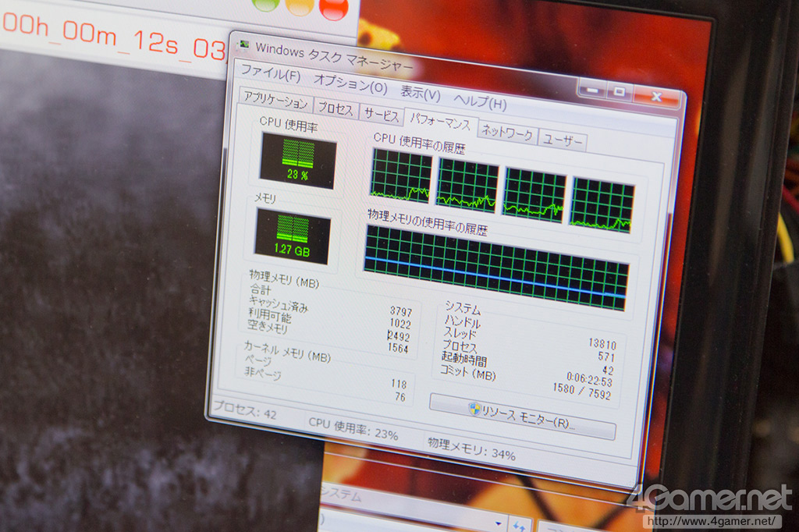Click the 合計 value 3797

click(x=400, y=310)
